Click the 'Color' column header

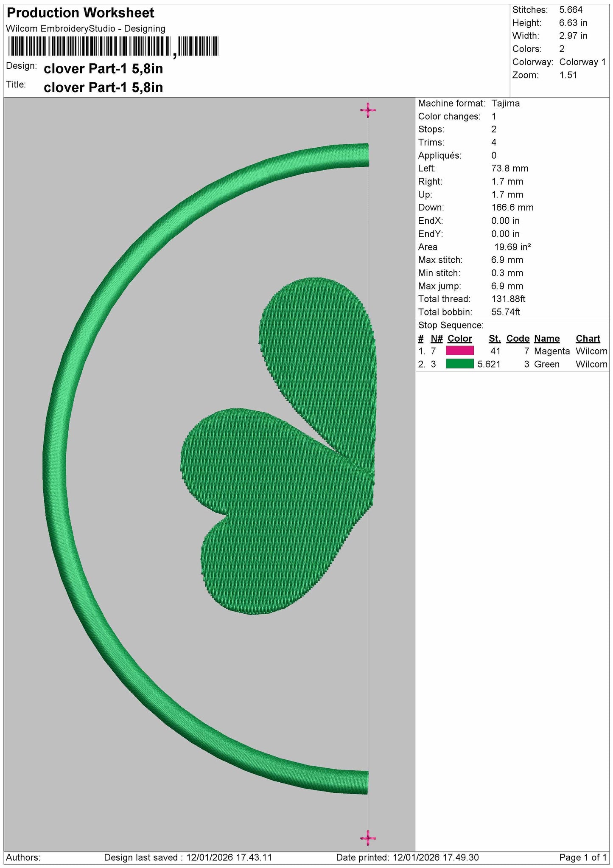point(459,338)
